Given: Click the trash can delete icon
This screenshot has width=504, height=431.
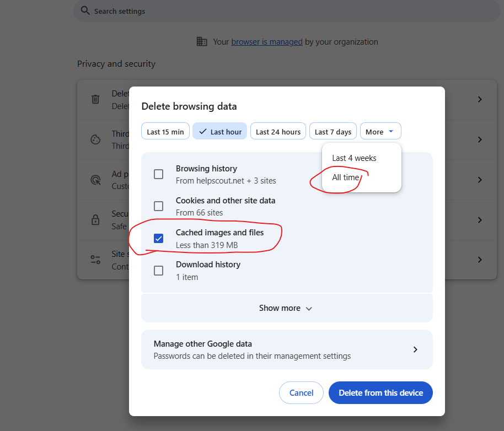Looking at the screenshot, I should tap(95, 99).
